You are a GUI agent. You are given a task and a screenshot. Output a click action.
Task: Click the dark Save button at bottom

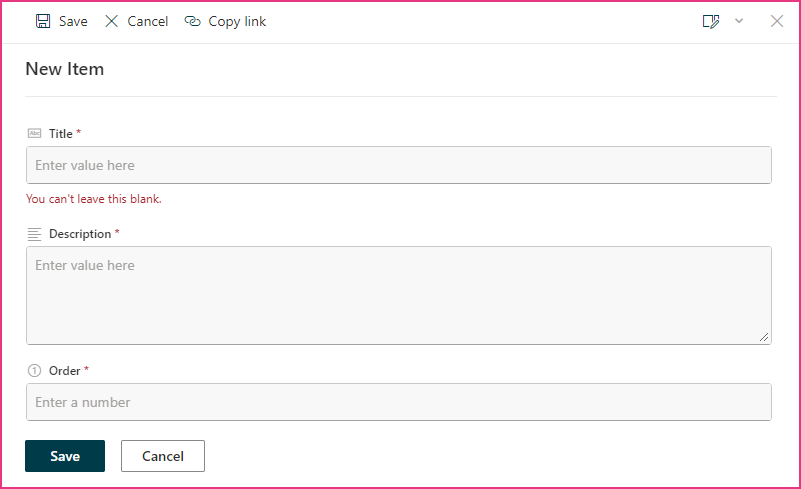coord(65,456)
